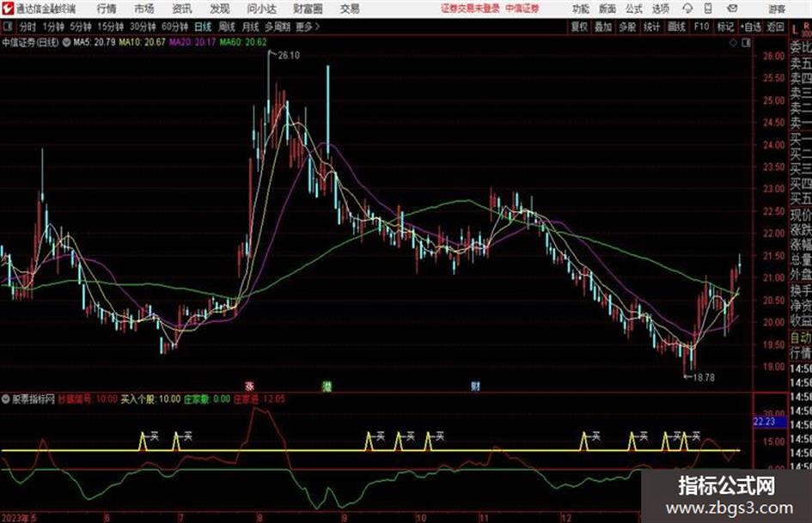
Task: Expand the 更多 periods dropdown
Action: [308, 27]
